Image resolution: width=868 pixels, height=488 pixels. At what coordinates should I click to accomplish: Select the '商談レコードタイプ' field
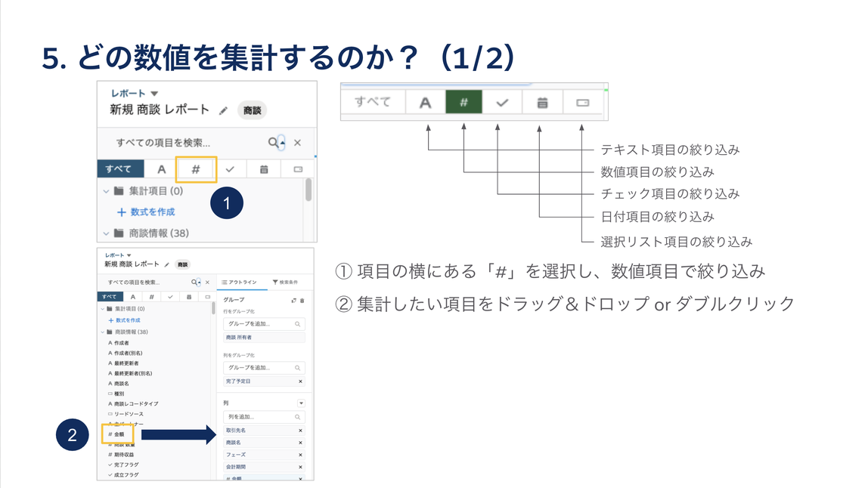[133, 404]
